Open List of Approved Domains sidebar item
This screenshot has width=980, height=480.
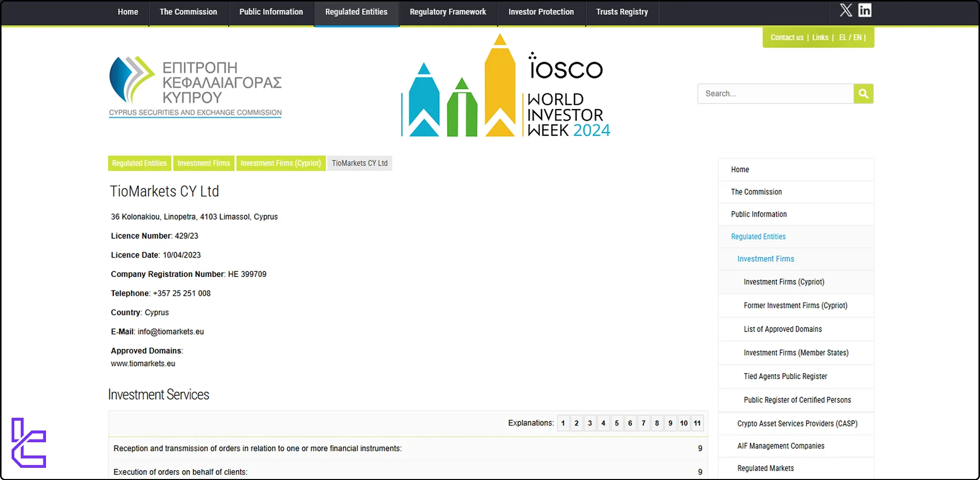(796, 330)
